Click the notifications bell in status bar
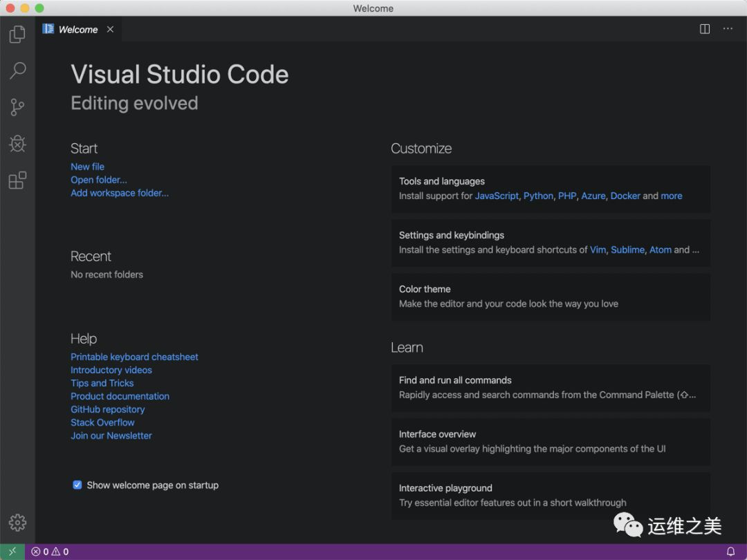The height and width of the screenshot is (560, 747). pyautogui.click(x=730, y=552)
